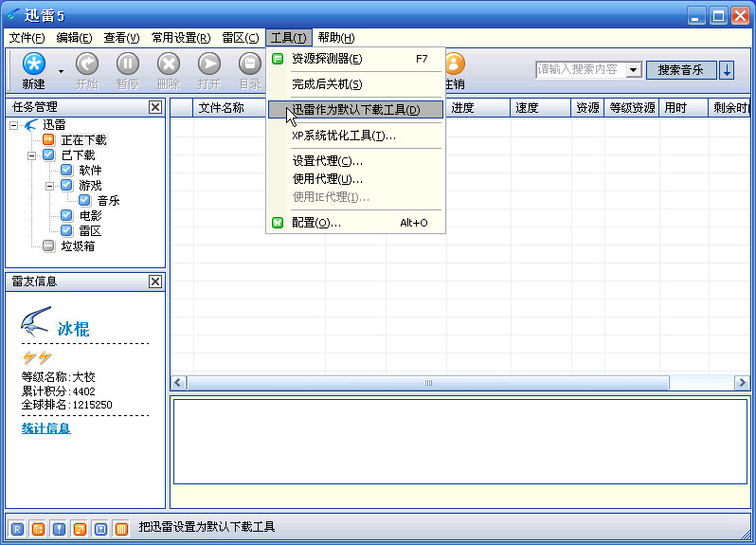Click the 新建 new task icon
This screenshot has height=545, width=756.
tap(34, 64)
